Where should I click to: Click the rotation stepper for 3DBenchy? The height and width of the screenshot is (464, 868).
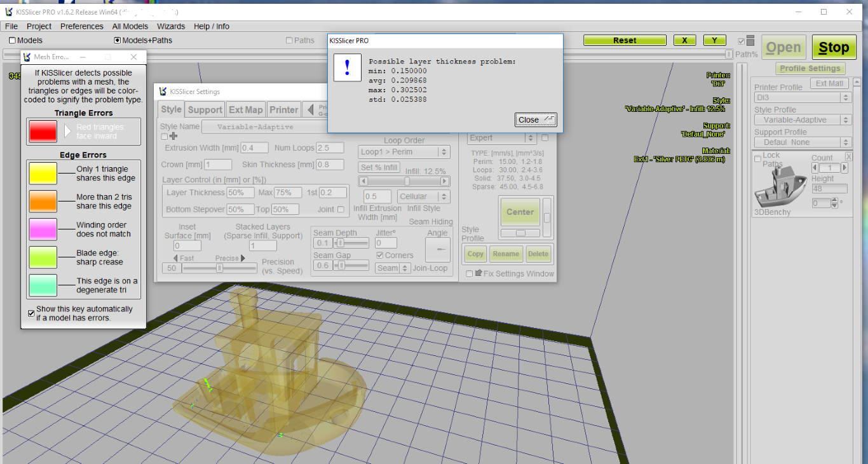pos(836,203)
